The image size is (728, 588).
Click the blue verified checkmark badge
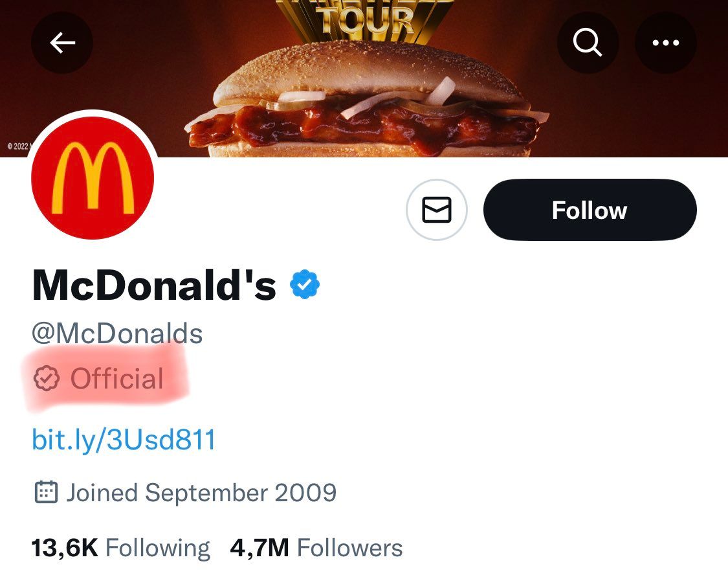[305, 285]
